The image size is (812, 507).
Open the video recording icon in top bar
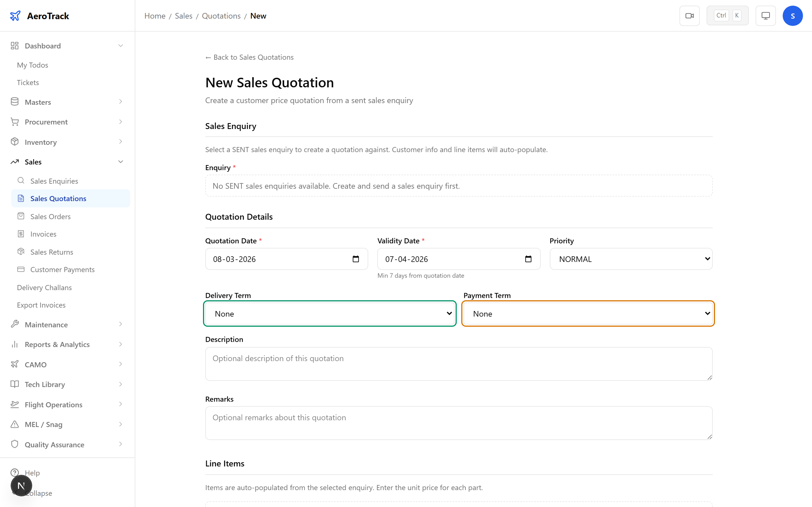click(x=690, y=15)
